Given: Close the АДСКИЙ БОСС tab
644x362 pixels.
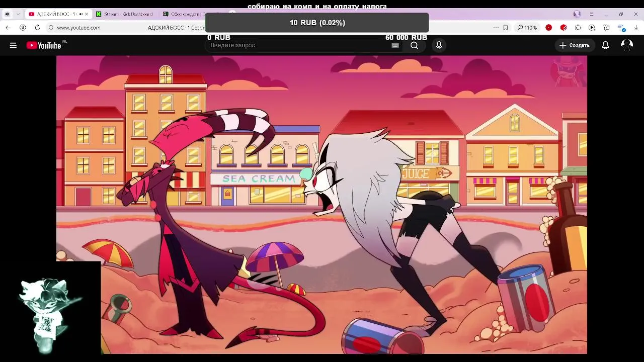Looking at the screenshot, I should 87,14.
